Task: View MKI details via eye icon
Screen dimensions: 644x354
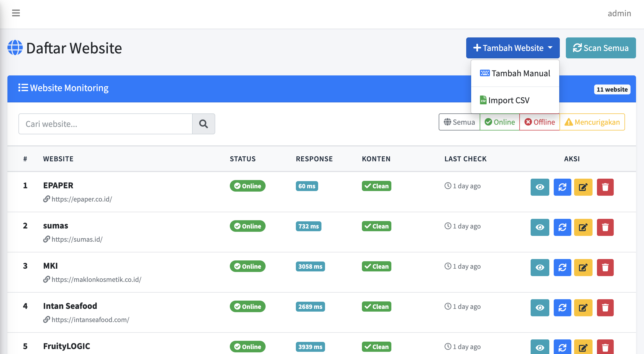Action: click(x=540, y=268)
